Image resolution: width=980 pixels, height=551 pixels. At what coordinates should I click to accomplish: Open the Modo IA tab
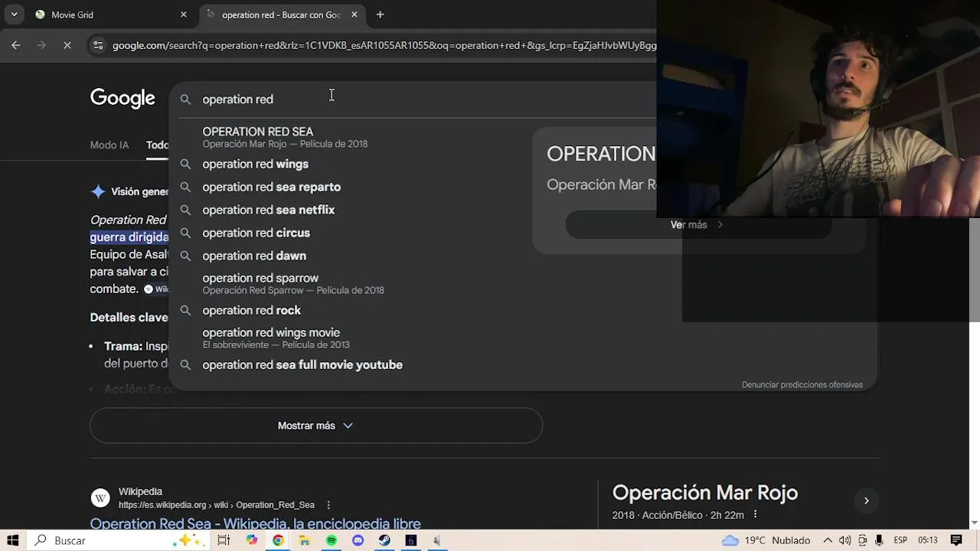pos(109,145)
